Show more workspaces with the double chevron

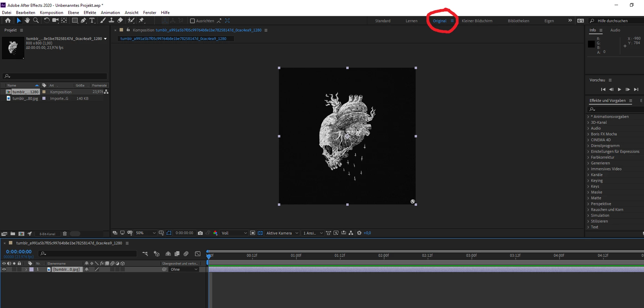(x=570, y=21)
